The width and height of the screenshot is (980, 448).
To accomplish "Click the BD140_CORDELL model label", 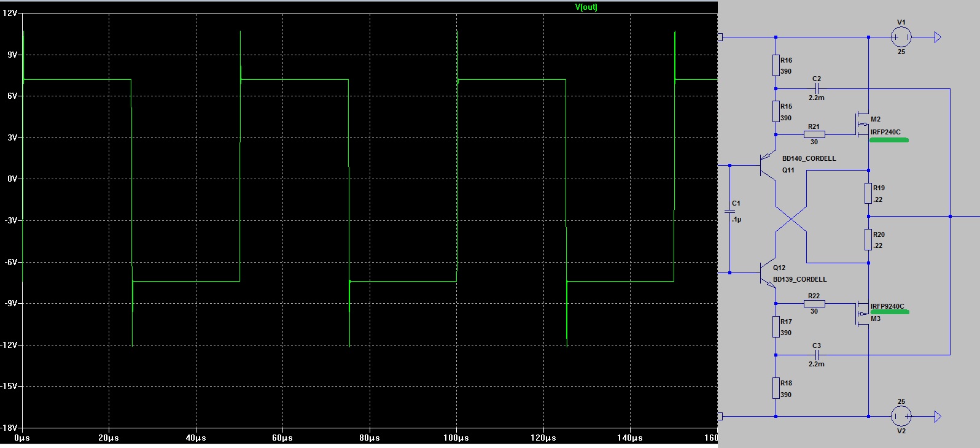I will pyautogui.click(x=809, y=158).
